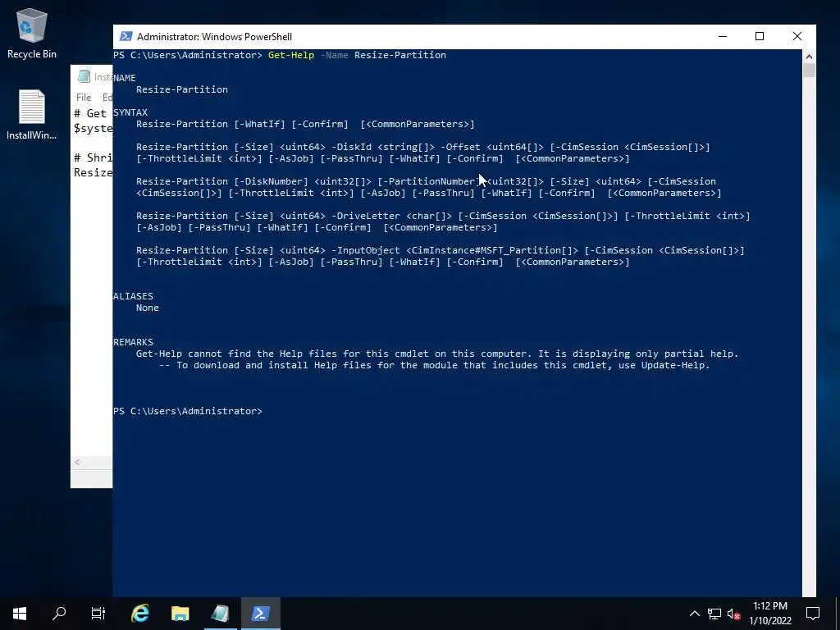The height and width of the screenshot is (630, 840).
Task: Click '$syste' line in Notepad
Action: pyautogui.click(x=94, y=129)
